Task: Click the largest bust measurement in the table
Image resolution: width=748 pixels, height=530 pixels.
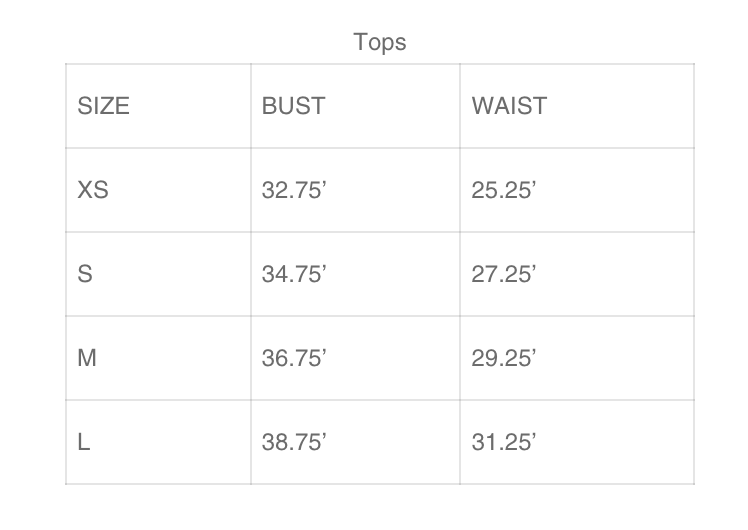Action: 294,442
